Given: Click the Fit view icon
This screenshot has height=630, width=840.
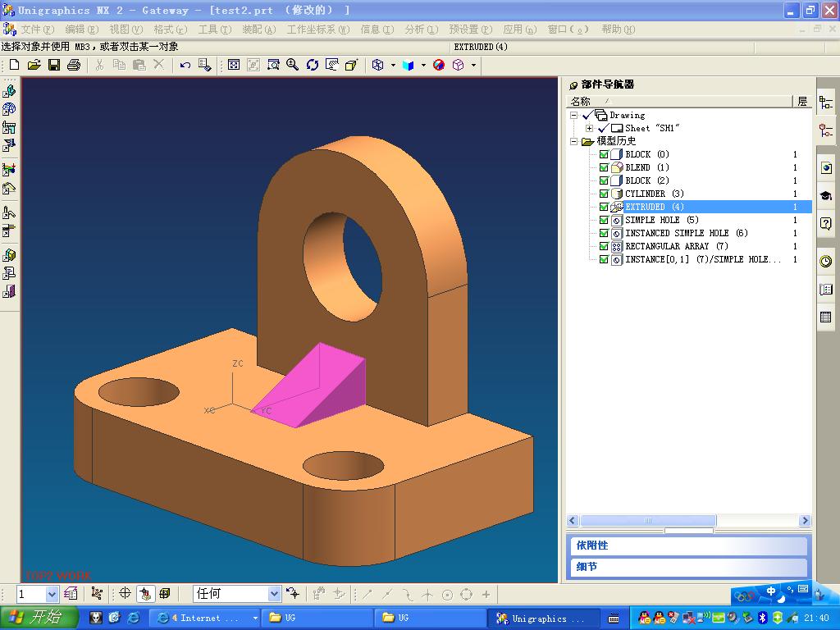Looking at the screenshot, I should coord(234,65).
